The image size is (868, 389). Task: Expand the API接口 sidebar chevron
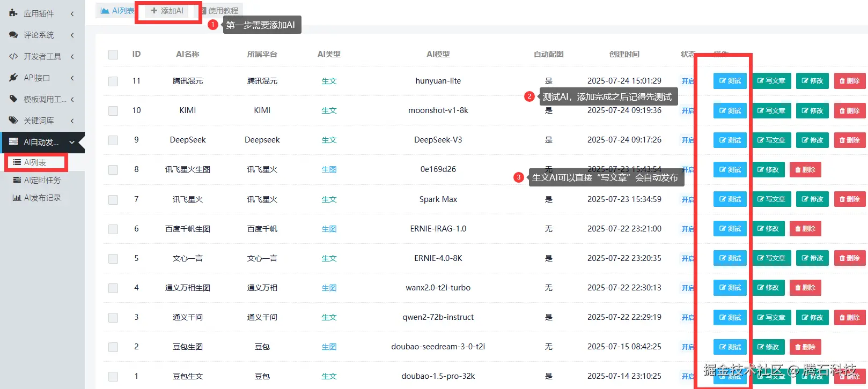tap(72, 78)
